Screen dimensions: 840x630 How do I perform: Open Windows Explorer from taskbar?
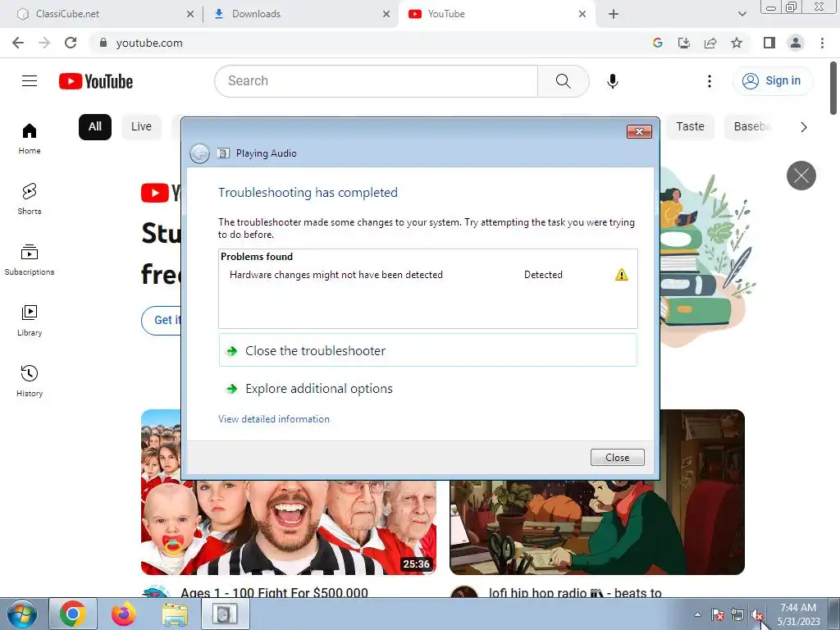(175, 614)
